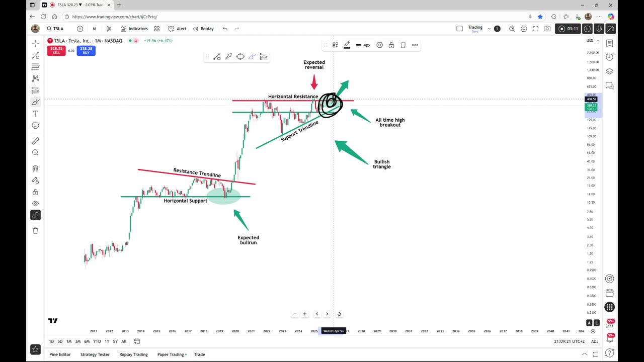Click the BUY 328.28 button
The image size is (644, 362).
click(86, 50)
